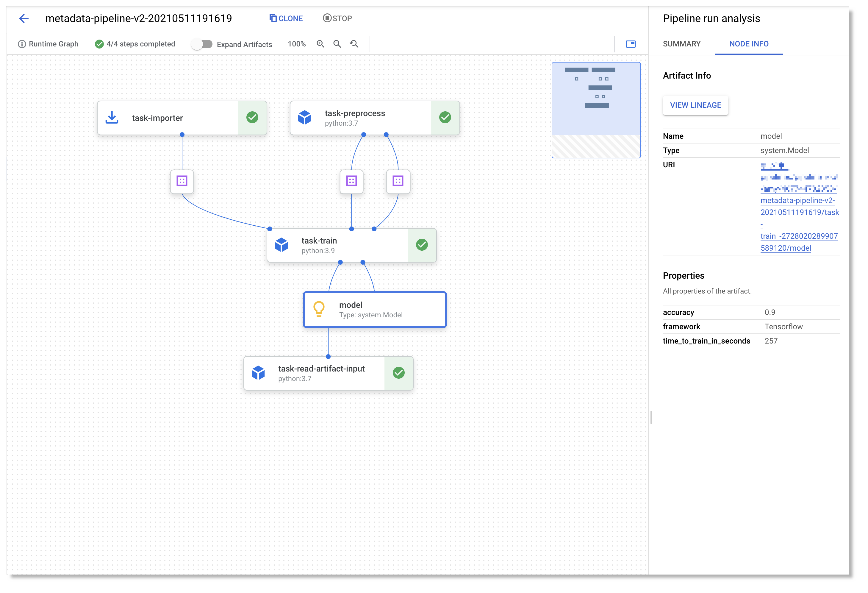This screenshot has width=868, height=593.
Task: Click the back arrow icon
Action: point(24,18)
